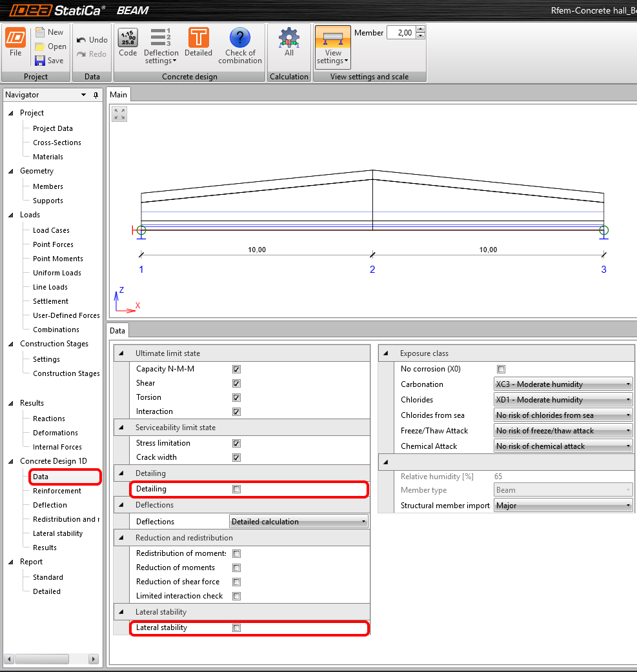Uncheck the Crack width checkbox
This screenshot has height=672, width=637.
(x=237, y=458)
